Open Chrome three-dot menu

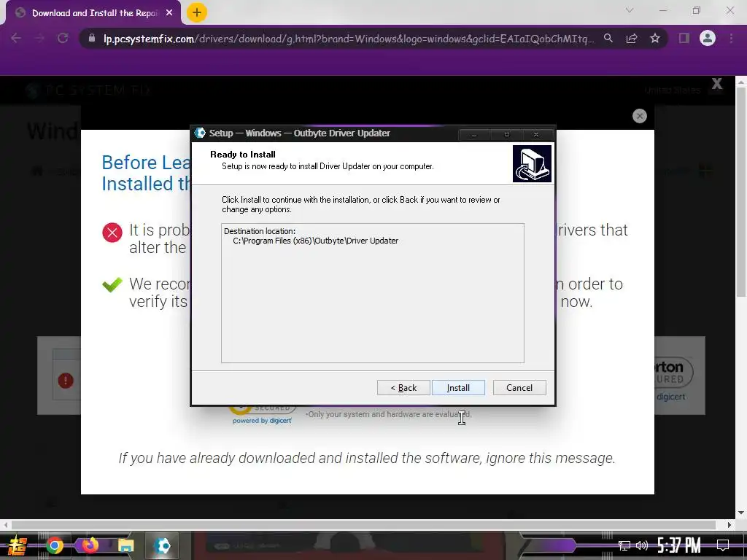(x=731, y=38)
